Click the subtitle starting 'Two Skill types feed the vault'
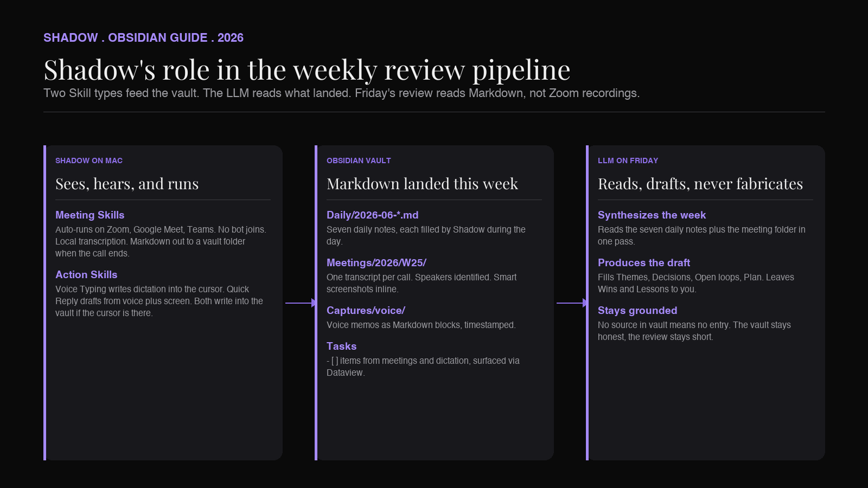Viewport: 868px width, 488px height. click(x=342, y=93)
